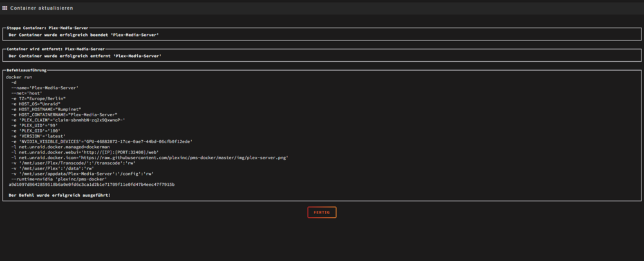Screen dimensions: 644x261
Task: Click the --net='host' line
Action: coord(26,93)
